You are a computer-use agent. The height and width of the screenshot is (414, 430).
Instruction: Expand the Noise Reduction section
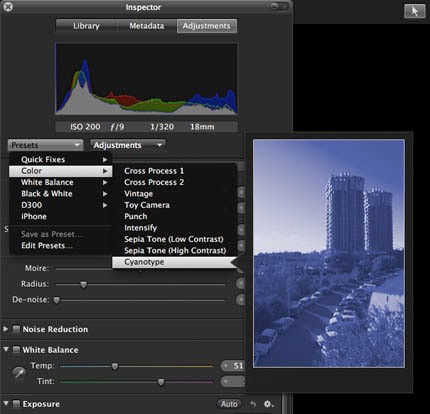pyautogui.click(x=6, y=329)
